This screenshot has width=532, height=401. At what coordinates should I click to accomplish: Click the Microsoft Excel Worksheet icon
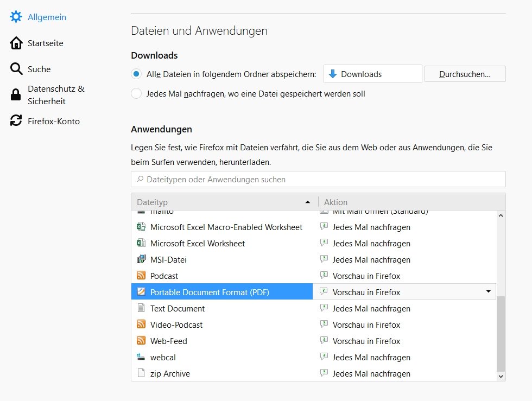[x=141, y=243]
